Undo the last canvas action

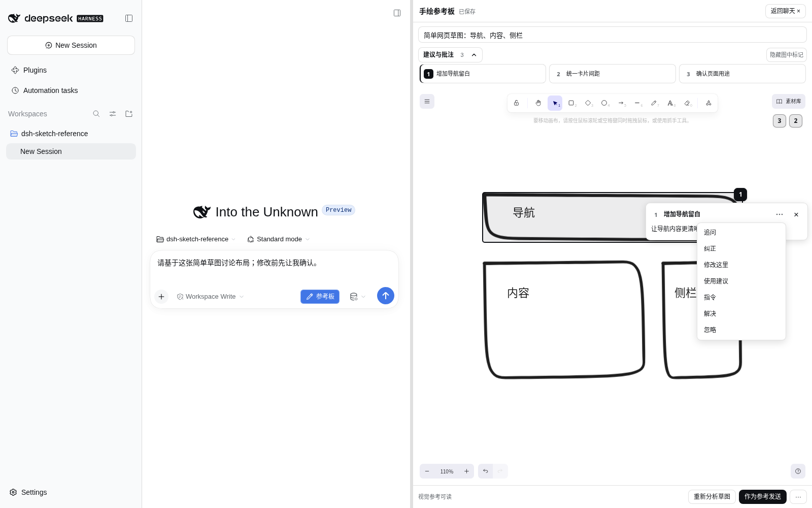tap(486, 471)
